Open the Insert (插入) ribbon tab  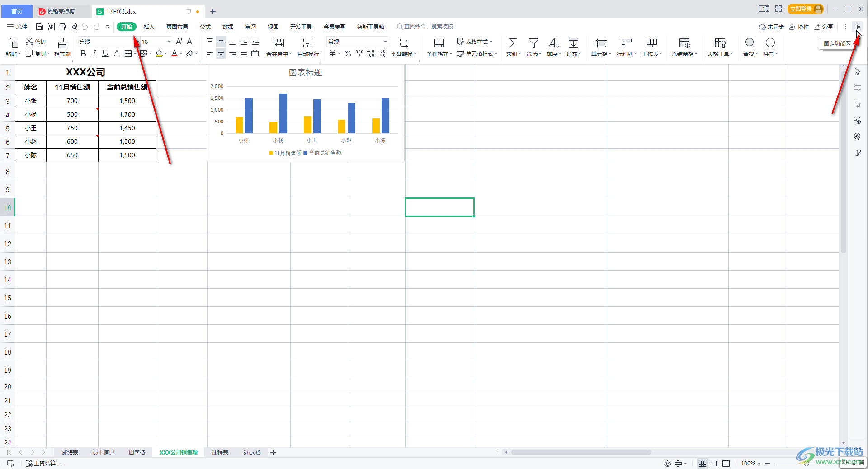coord(149,27)
